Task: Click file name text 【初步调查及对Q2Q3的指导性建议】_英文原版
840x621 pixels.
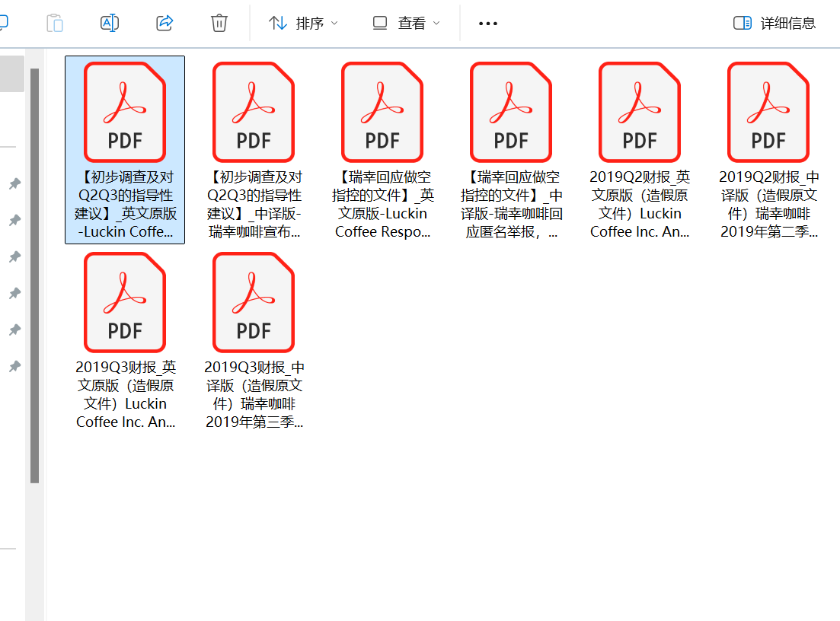Action: click(126, 204)
